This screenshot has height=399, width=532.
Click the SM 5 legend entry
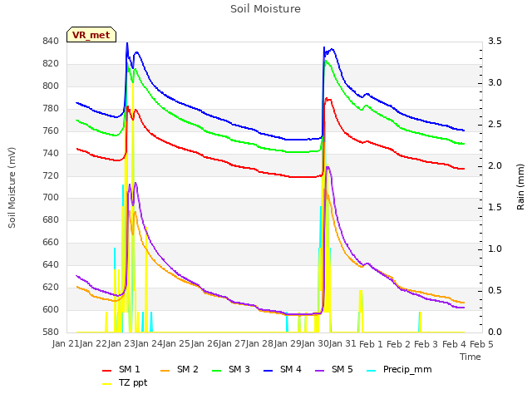(334, 369)
